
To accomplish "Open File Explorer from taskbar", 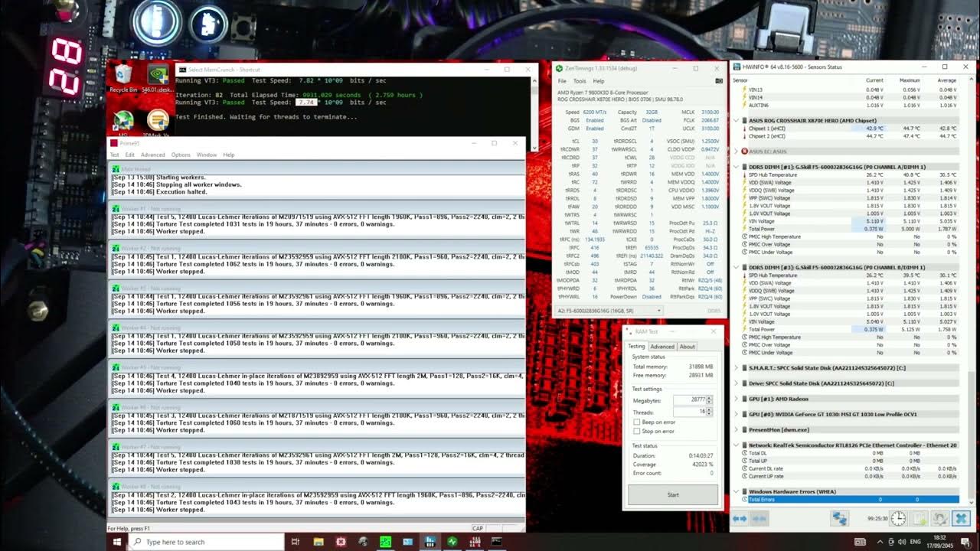I will (x=318, y=542).
